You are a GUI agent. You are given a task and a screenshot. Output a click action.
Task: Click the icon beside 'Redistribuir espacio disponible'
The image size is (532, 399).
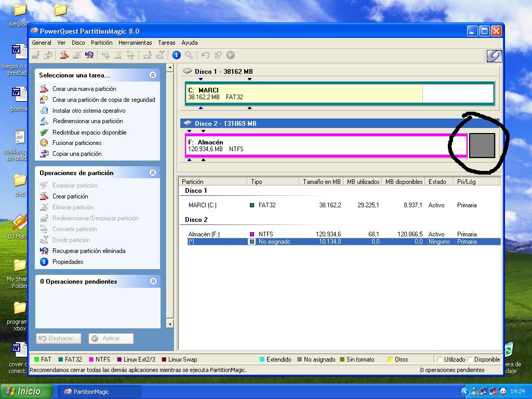[x=44, y=132]
